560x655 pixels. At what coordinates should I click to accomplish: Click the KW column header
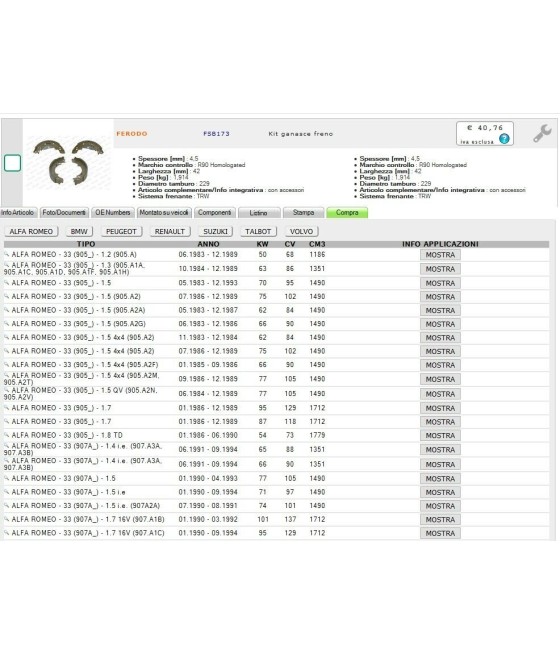[x=263, y=244]
